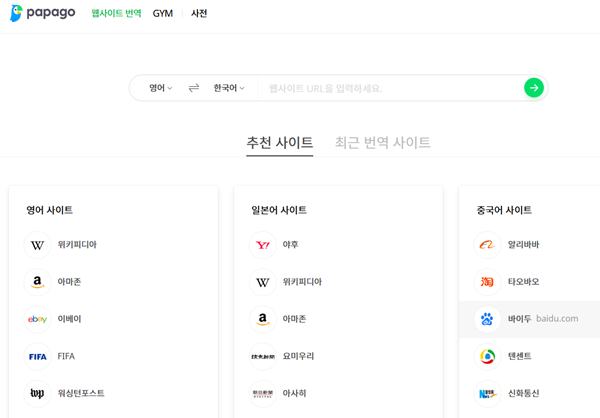
Task: Open the 위키피디아 link in 영어 사이트
Action: click(x=77, y=245)
